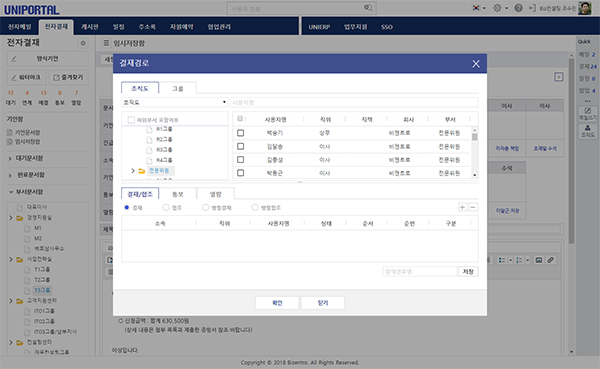
Task: Expand the 완료문서함 section
Action: (10, 175)
